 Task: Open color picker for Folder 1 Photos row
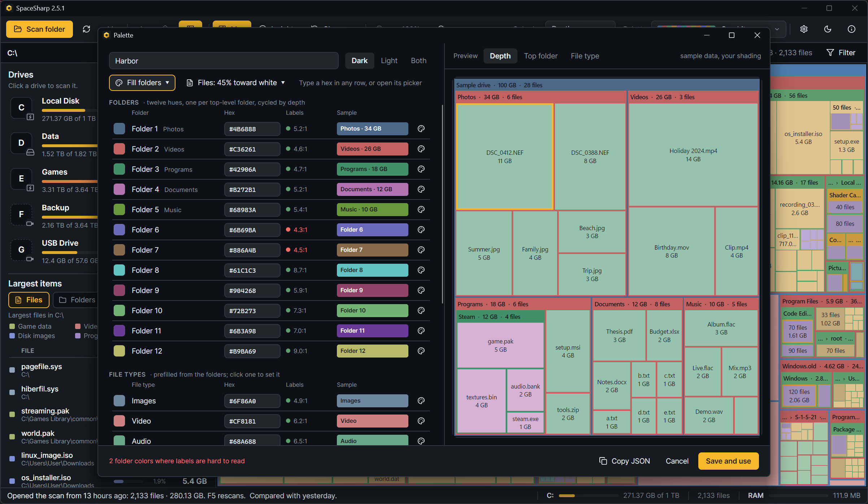421,129
